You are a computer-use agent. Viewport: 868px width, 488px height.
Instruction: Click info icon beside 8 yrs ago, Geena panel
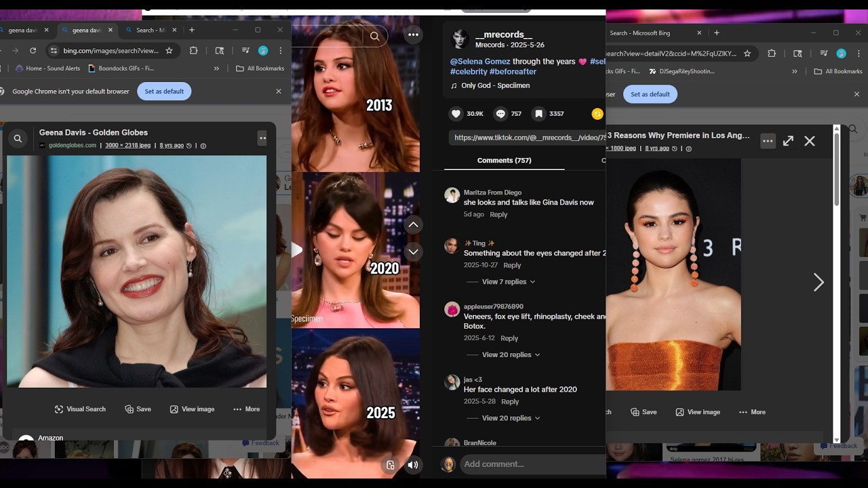click(x=203, y=146)
